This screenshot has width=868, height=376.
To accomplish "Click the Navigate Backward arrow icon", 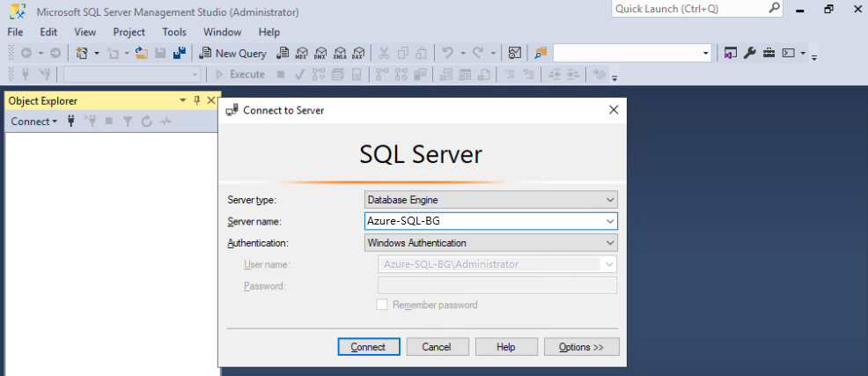I will (x=26, y=53).
